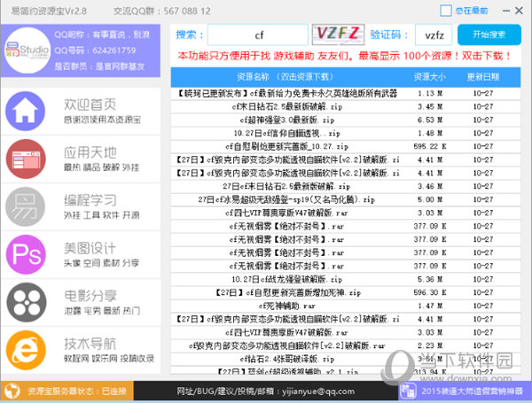532x403 pixels.
Task: Toggle the 总在最前 checkbox
Action: [x=445, y=11]
